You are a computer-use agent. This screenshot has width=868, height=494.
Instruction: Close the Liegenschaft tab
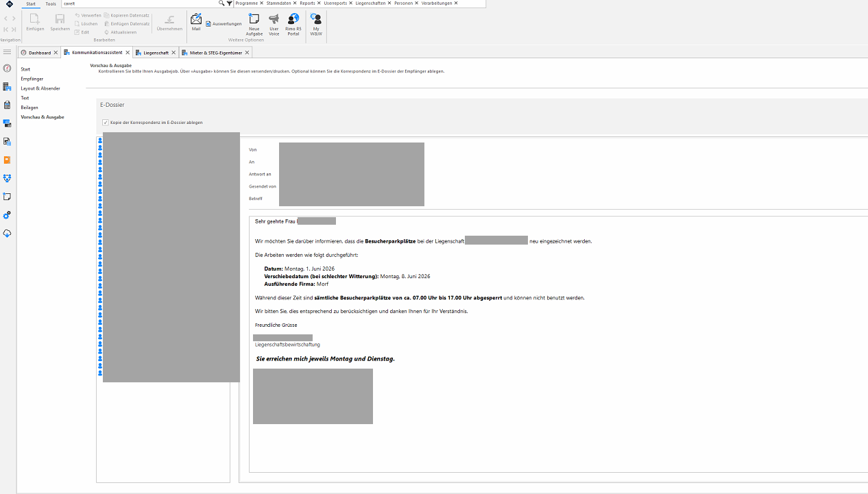click(x=174, y=53)
